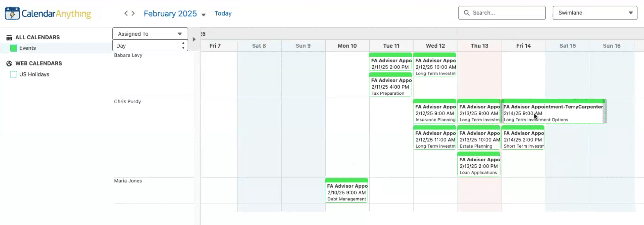
Task: Toggle the Events calendar green checkbox
Action: pyautogui.click(x=14, y=48)
